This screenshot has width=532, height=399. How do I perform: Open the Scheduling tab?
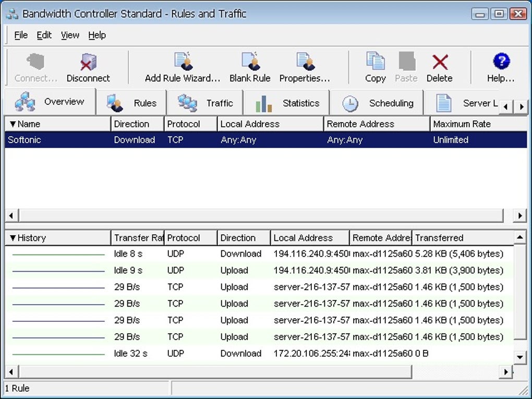click(378, 103)
